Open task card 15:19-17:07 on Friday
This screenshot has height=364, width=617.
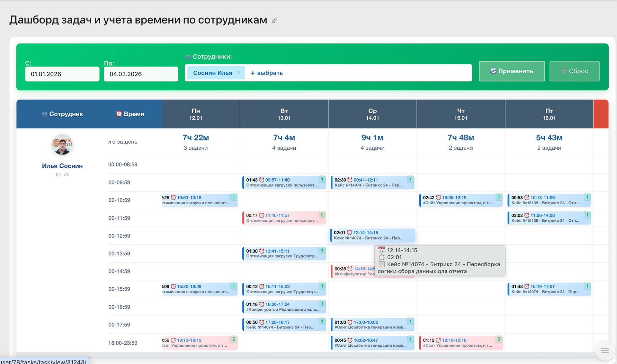pyautogui.click(x=549, y=289)
